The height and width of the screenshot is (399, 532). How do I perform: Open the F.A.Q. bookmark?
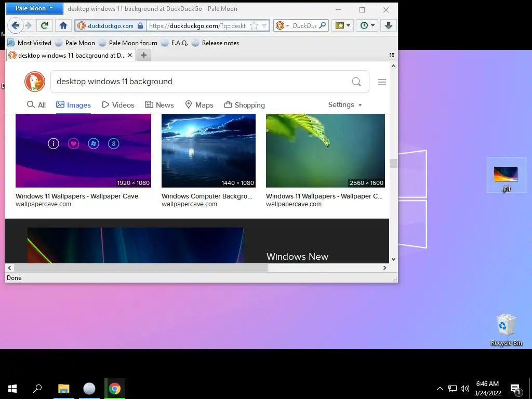tap(175, 43)
